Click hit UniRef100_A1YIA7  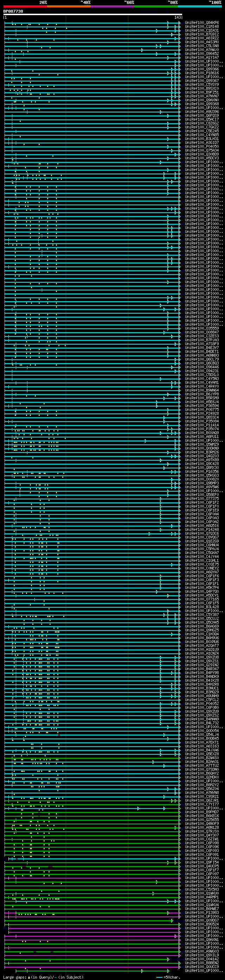click(202, 57)
